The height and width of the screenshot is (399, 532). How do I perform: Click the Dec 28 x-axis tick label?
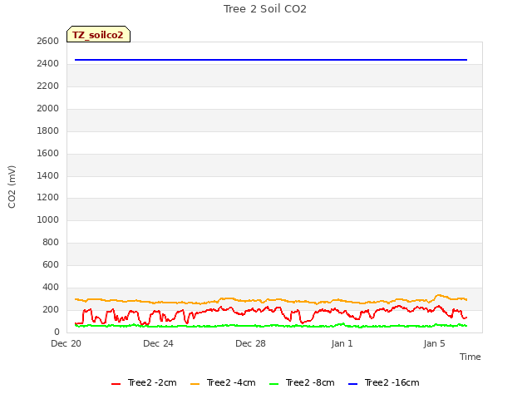pos(250,343)
